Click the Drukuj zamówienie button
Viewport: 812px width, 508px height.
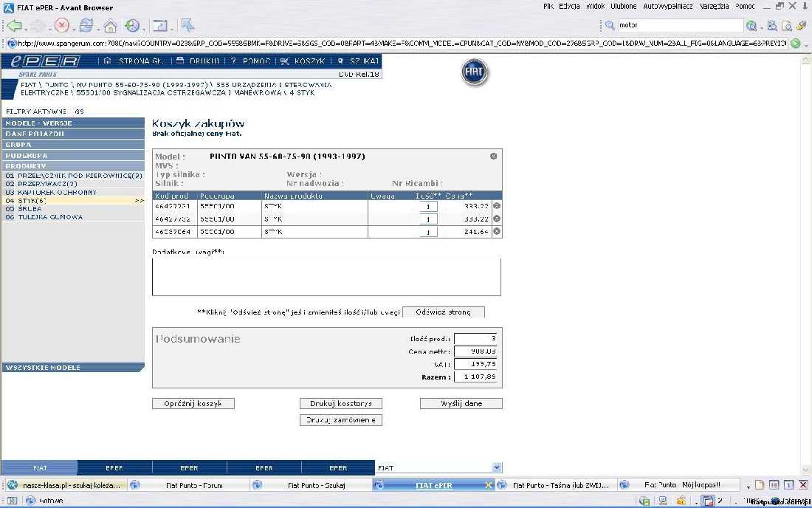coord(341,420)
